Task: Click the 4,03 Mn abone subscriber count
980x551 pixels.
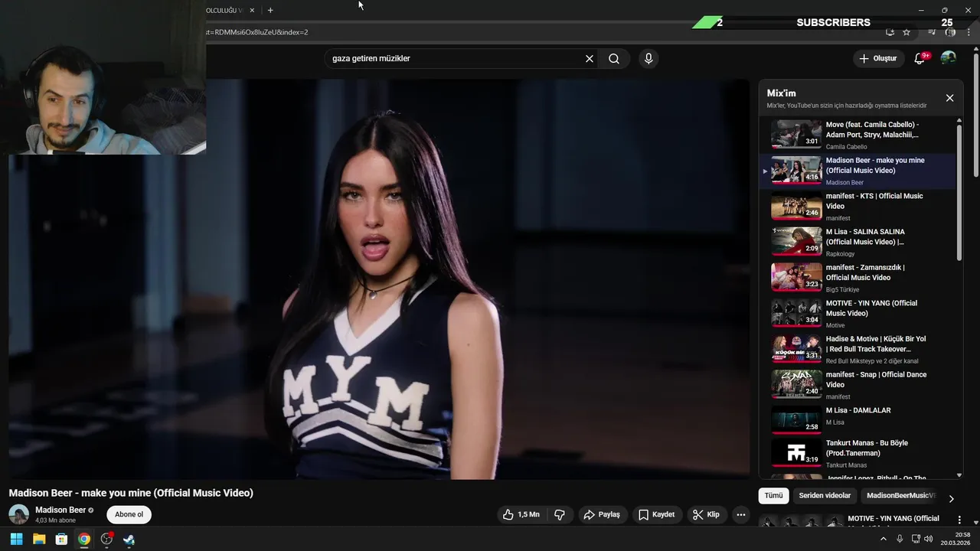Action: point(56,520)
